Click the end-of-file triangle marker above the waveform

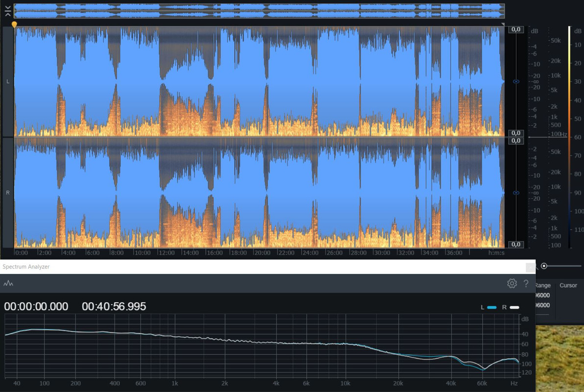coord(503,24)
